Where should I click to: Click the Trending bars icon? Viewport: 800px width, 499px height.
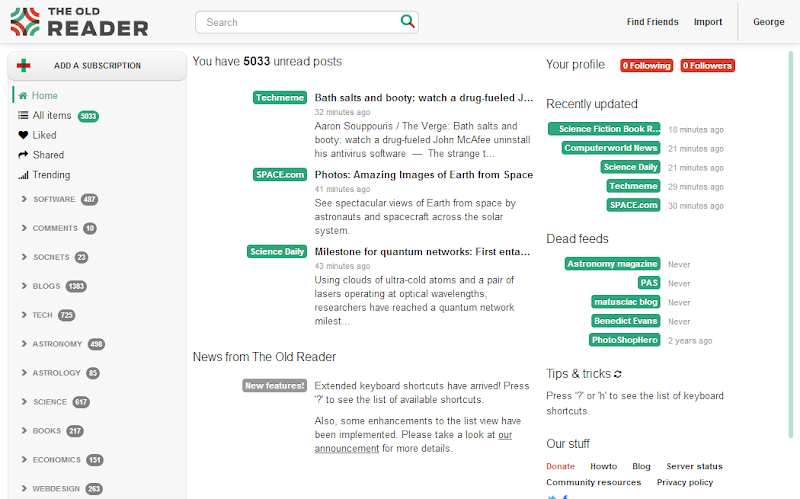[x=23, y=175]
